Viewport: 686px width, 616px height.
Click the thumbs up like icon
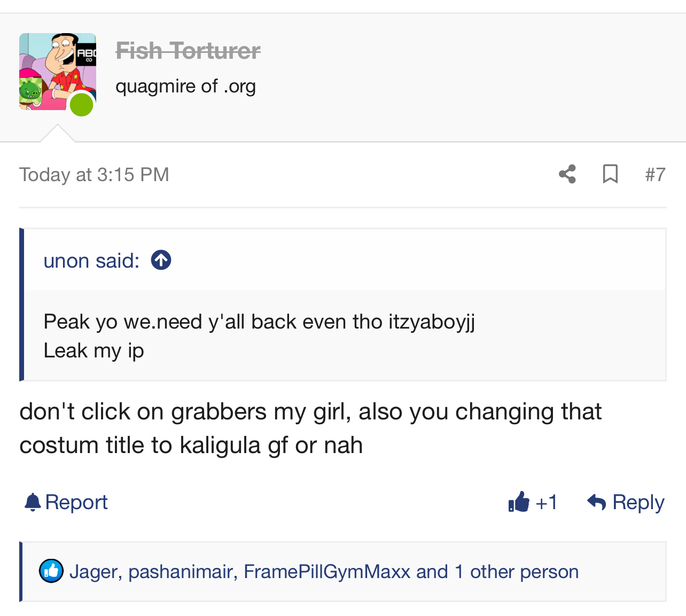(x=519, y=502)
